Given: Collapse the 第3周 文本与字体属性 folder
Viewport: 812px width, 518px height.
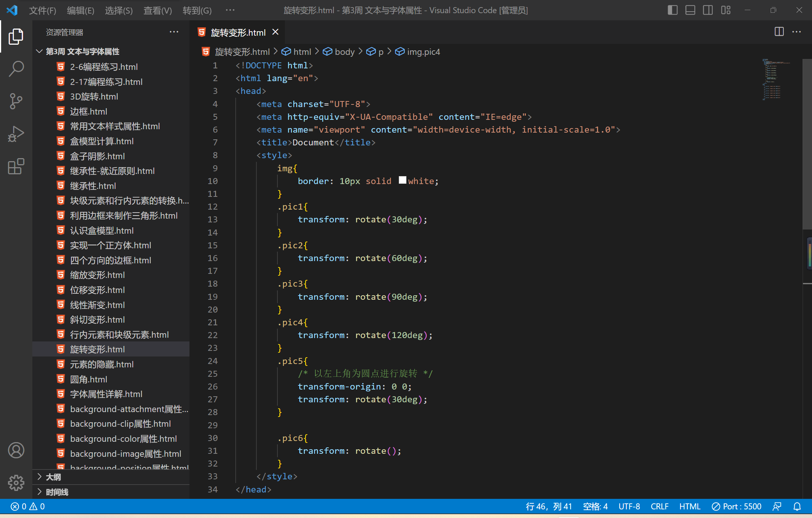Looking at the screenshot, I should pos(39,51).
